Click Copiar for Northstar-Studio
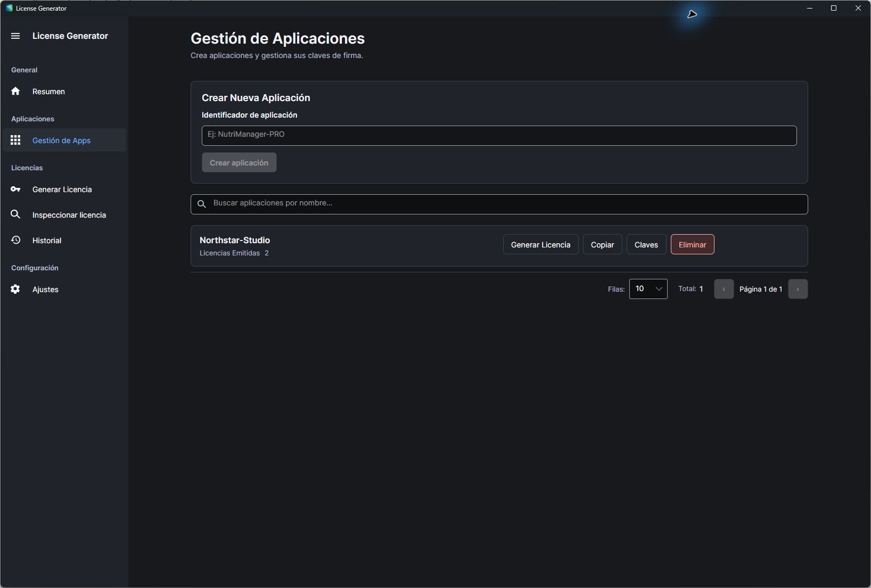 coord(602,244)
